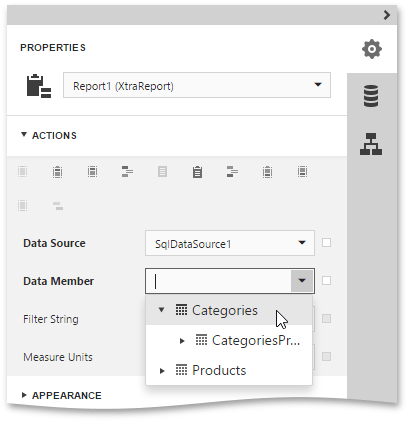The height and width of the screenshot is (424, 410).
Task: Collapse the Categories tree node arrow
Action: tap(161, 310)
